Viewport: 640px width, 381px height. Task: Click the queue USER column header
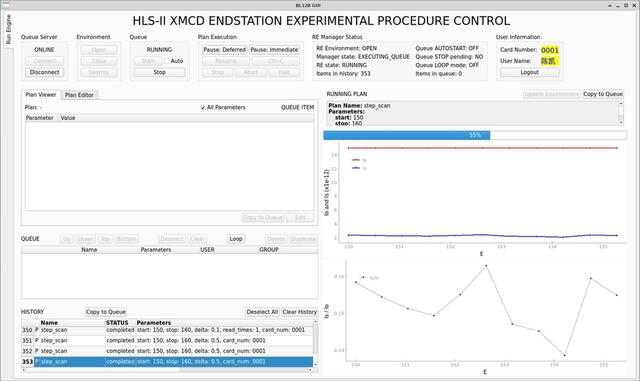[207, 250]
